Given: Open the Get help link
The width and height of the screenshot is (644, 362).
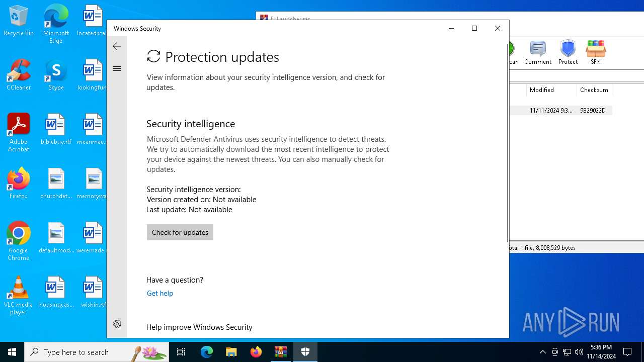Looking at the screenshot, I should point(160,293).
